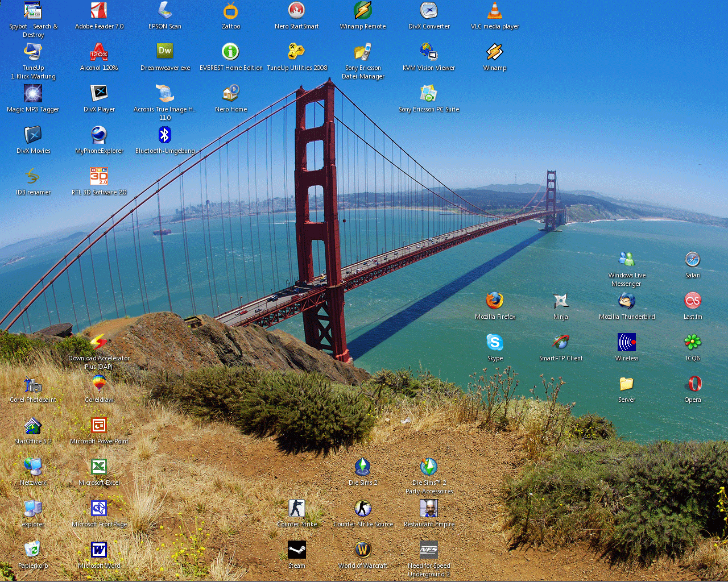Click the Adobe Reader 7.0 icon
Screen dimensions: 728x582
(99, 11)
